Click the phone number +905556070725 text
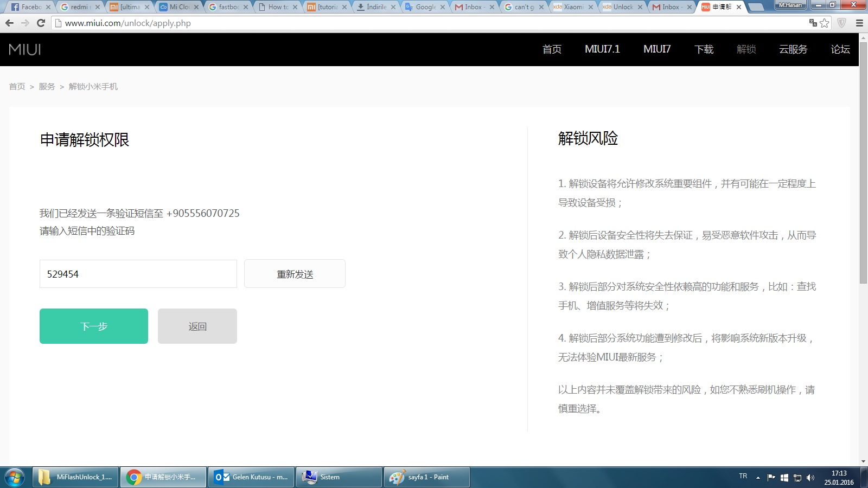 (x=203, y=213)
